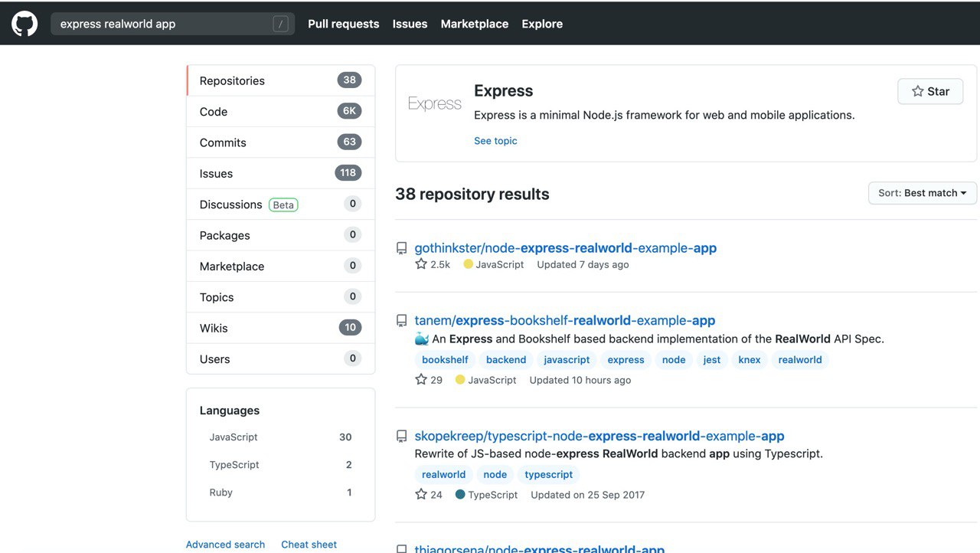980x553 pixels.
Task: Open the Sort: Best match dropdown
Action: [x=923, y=193]
